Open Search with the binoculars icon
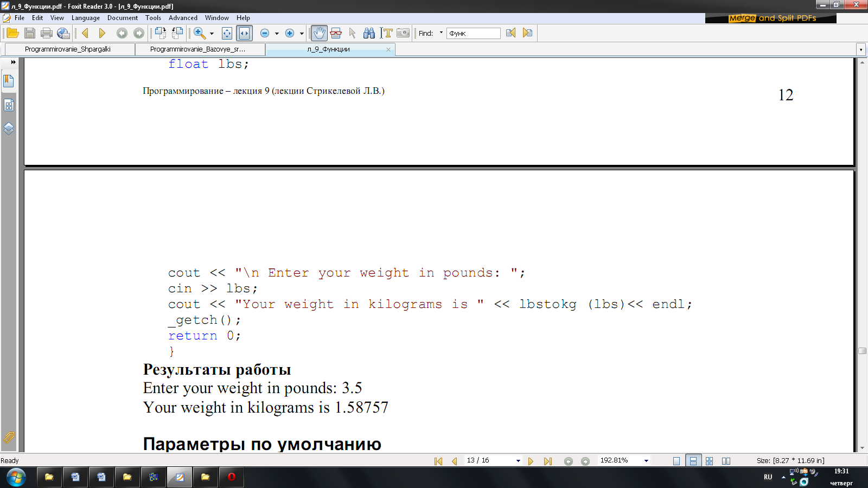 coord(369,33)
